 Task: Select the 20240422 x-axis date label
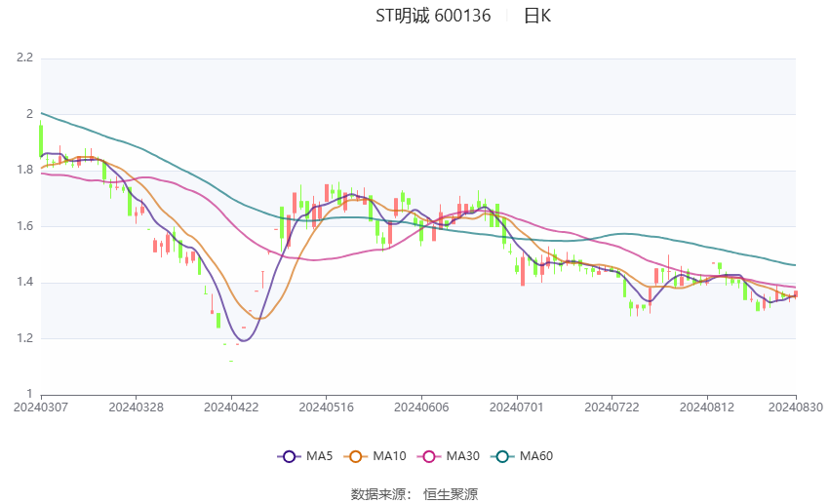[x=231, y=407]
